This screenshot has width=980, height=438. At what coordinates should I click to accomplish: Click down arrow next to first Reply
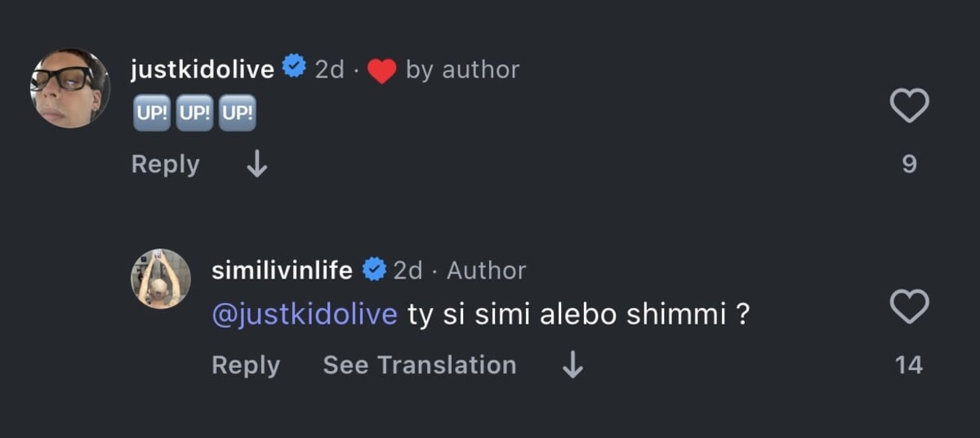256,165
